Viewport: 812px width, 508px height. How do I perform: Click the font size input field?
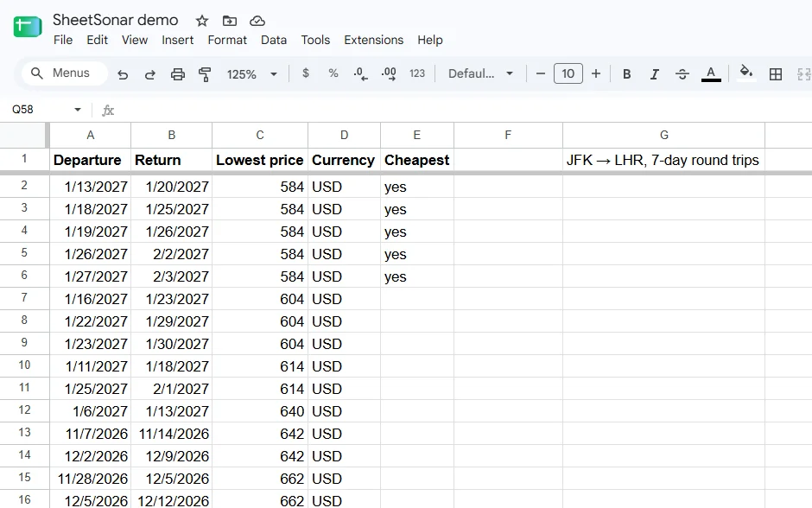(x=568, y=73)
